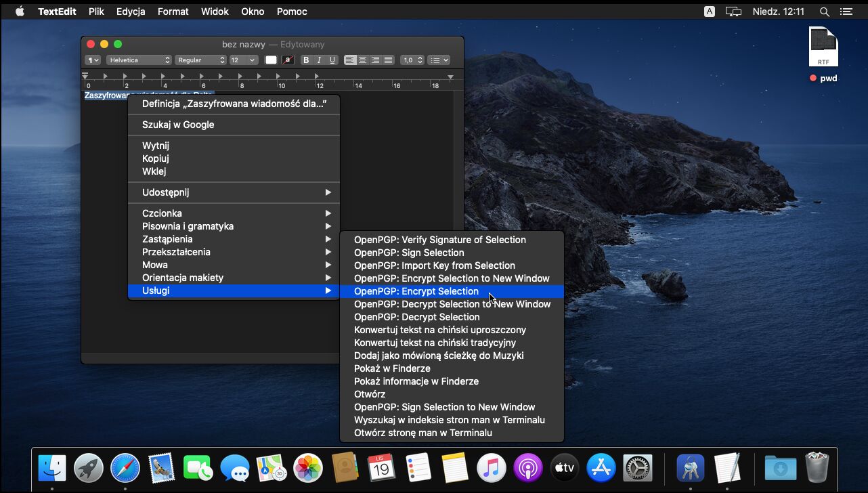Open the text background color picker

tap(288, 60)
